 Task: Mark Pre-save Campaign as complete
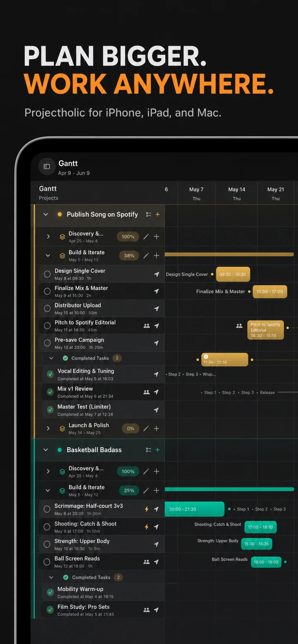pyautogui.click(x=47, y=343)
